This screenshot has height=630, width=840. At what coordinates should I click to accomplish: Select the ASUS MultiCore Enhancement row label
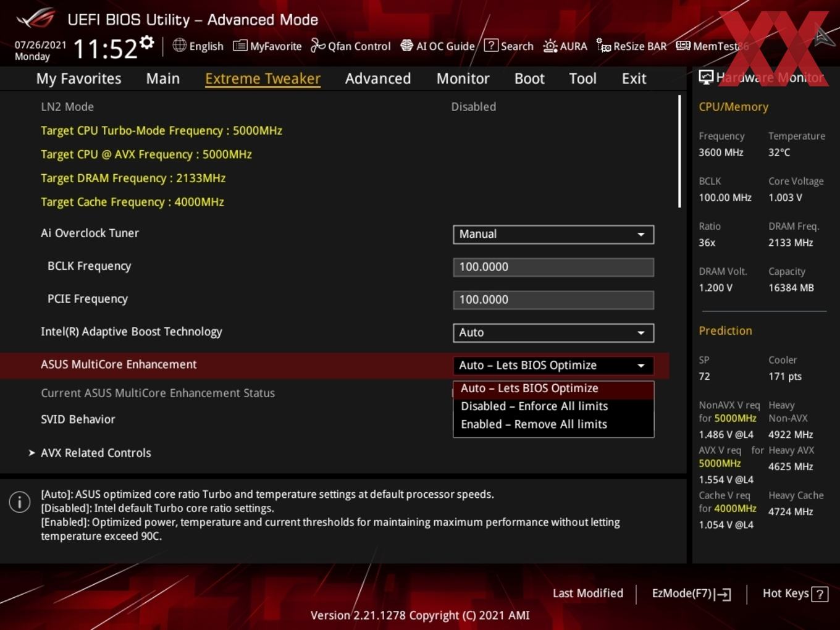click(x=119, y=364)
